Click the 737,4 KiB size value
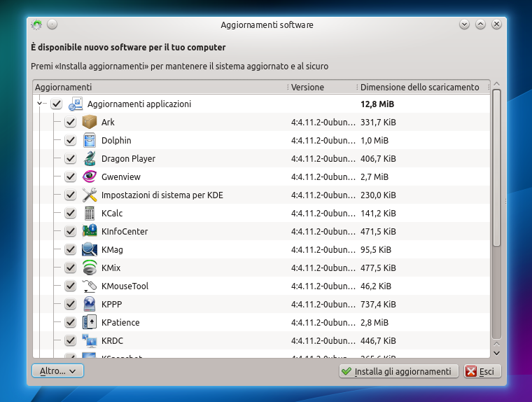The width and height of the screenshot is (532, 402). [x=378, y=304]
